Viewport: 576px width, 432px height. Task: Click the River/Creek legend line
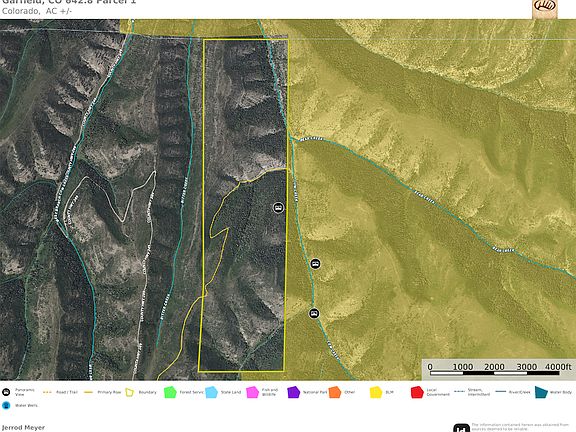point(500,392)
